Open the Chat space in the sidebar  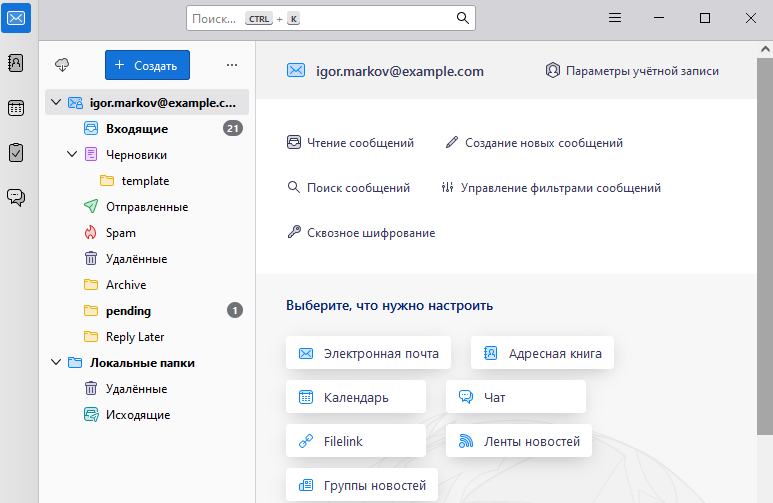tap(16, 197)
